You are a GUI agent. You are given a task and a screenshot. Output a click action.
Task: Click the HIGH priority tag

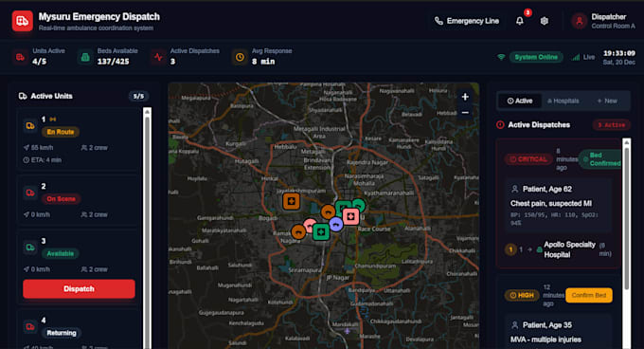[x=522, y=295]
